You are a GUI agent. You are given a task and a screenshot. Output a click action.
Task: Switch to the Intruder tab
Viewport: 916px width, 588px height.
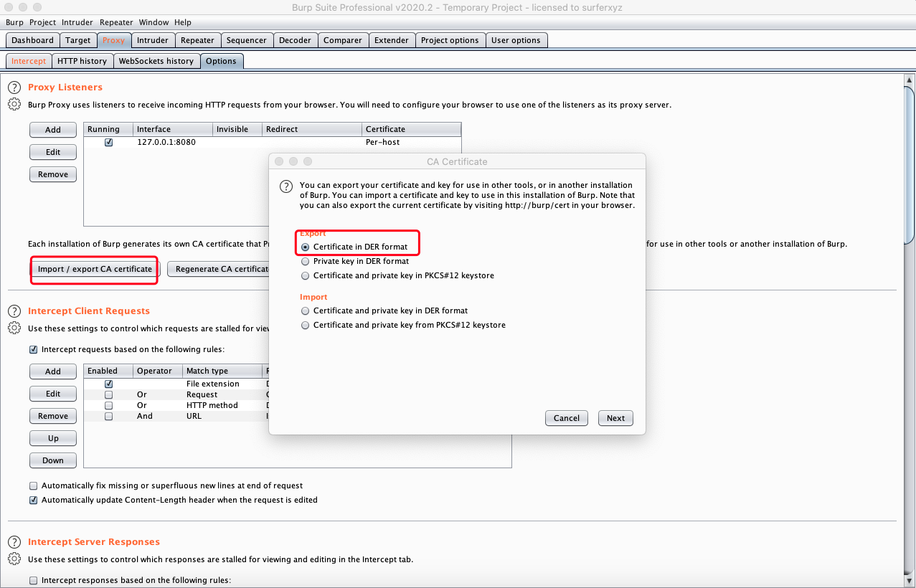153,40
